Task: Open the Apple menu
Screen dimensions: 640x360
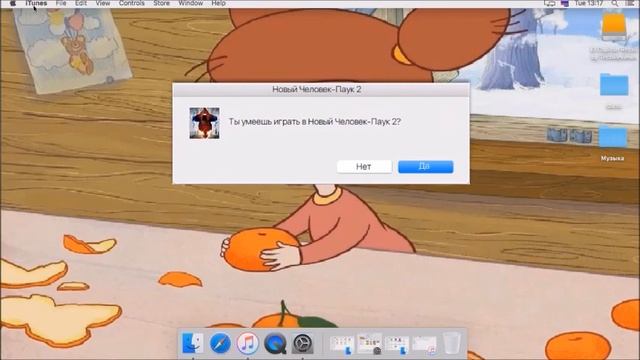Action: pyautogui.click(x=13, y=3)
